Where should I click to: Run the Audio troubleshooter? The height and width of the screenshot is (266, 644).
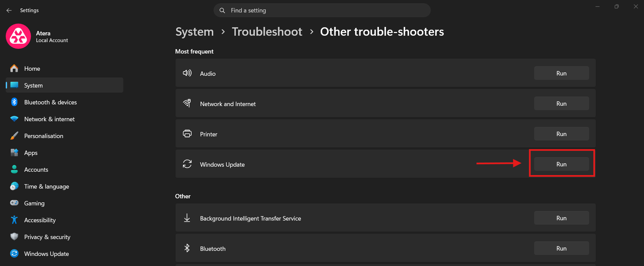point(561,73)
